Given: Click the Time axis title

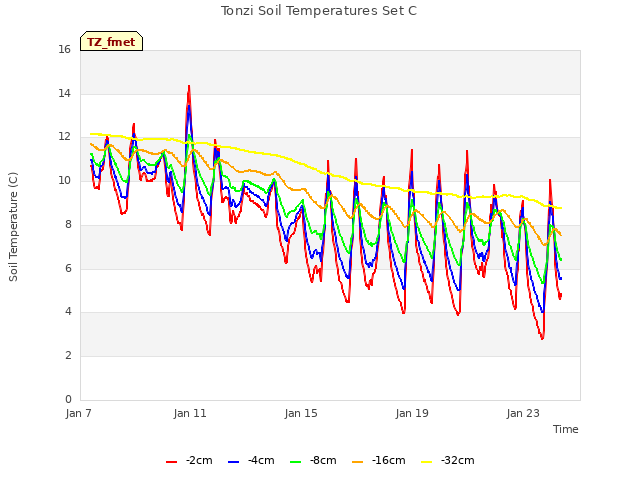Looking at the screenshot, I should click(x=566, y=429).
